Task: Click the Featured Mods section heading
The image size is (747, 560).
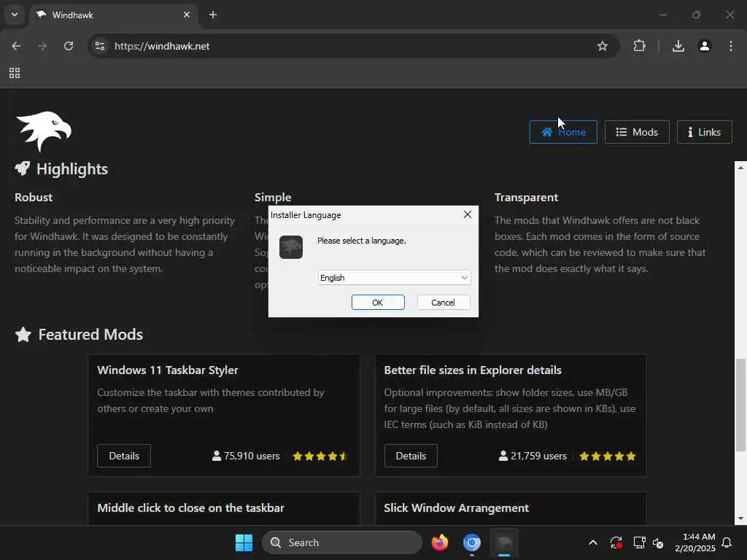Action: click(90, 334)
